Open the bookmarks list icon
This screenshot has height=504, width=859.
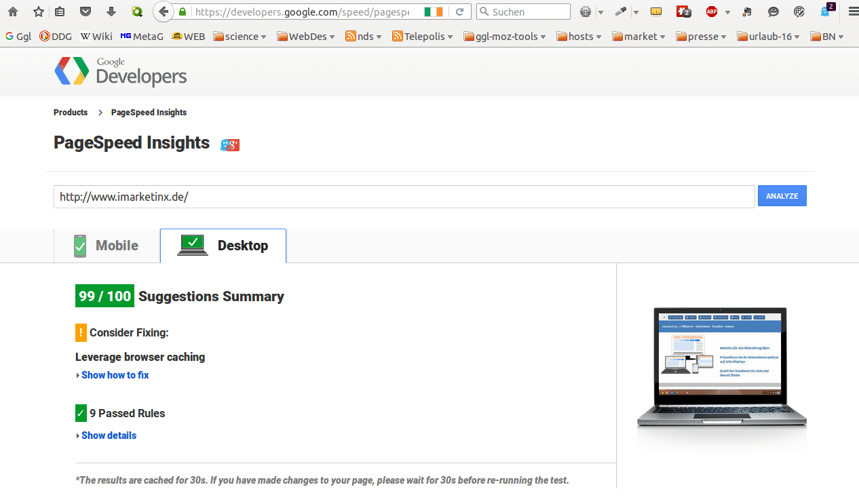point(60,12)
